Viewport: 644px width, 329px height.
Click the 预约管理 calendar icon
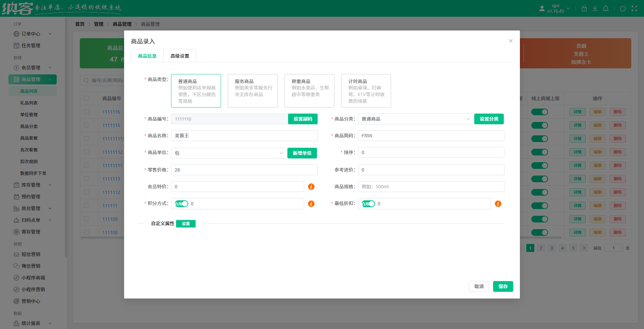click(16, 197)
